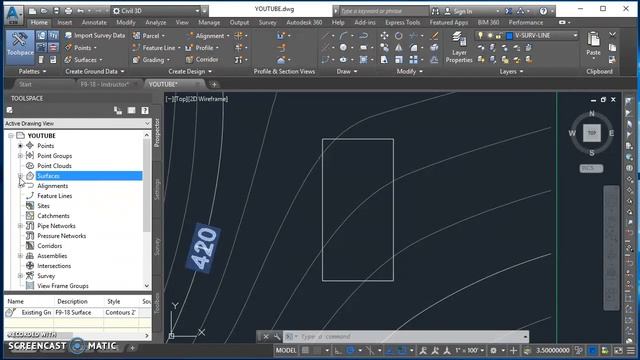640x360 pixels.
Task: Click Import Survey Data
Action: click(95, 36)
